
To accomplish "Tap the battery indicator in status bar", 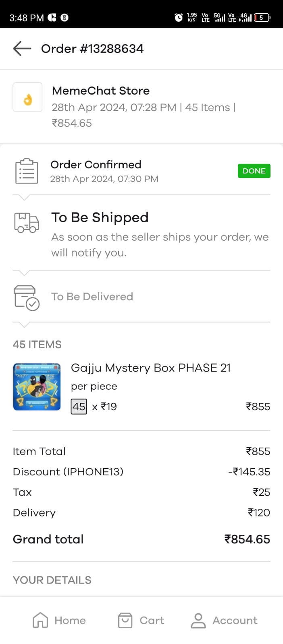I will [x=262, y=17].
